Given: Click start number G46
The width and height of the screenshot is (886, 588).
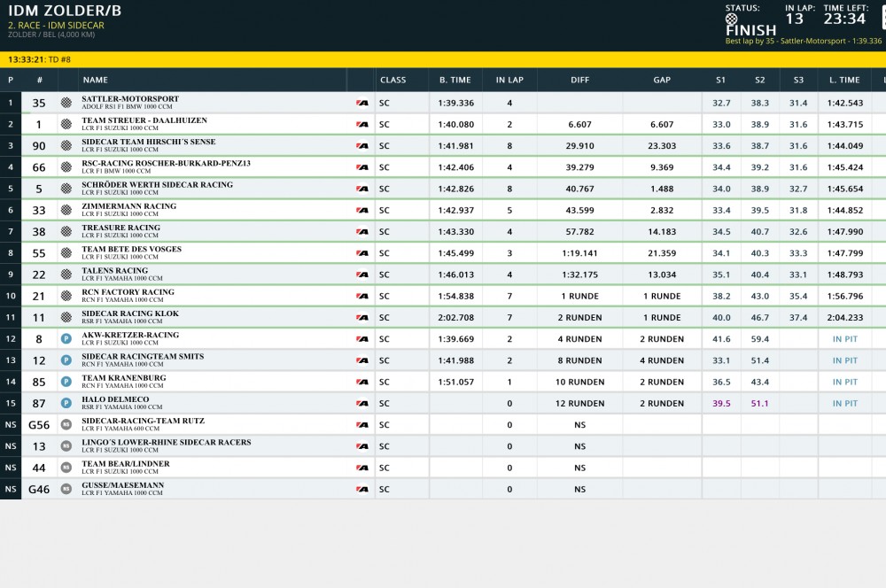Looking at the screenshot, I should point(39,489).
